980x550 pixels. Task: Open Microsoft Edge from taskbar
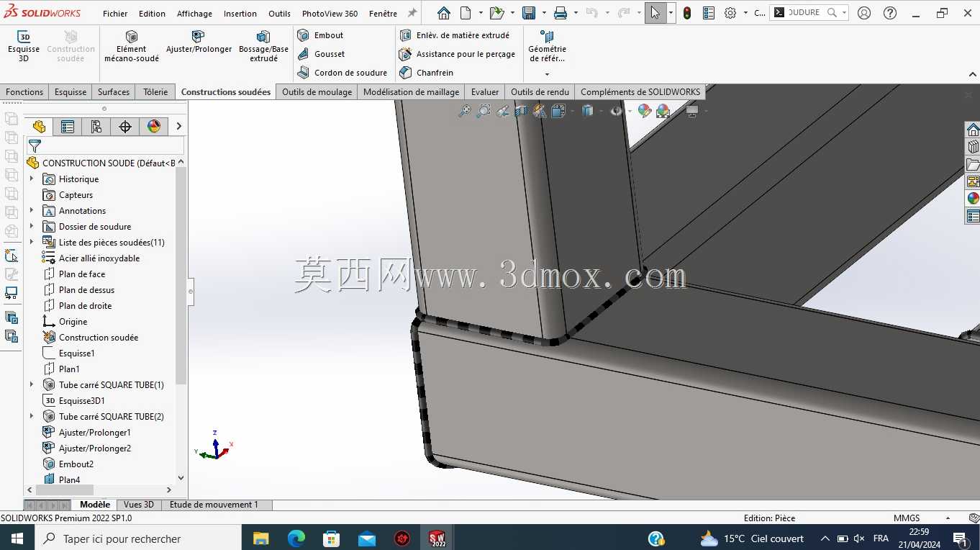click(x=296, y=538)
